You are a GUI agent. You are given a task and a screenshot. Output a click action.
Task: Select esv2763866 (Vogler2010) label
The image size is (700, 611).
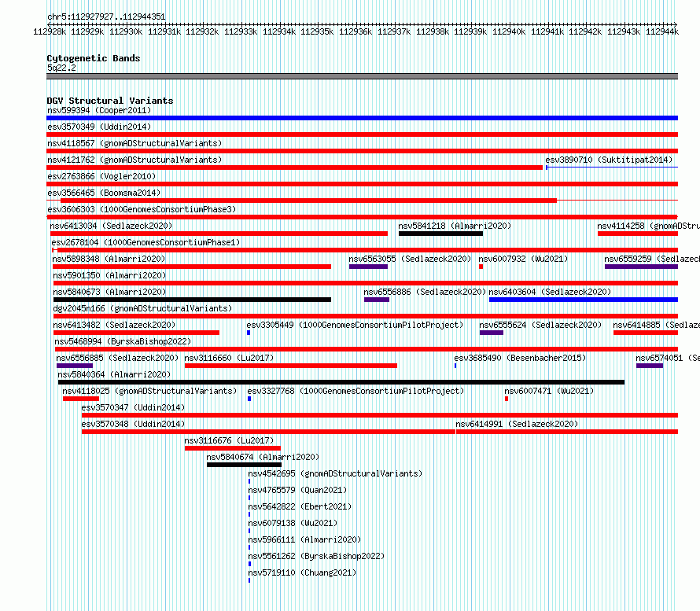[x=101, y=176]
